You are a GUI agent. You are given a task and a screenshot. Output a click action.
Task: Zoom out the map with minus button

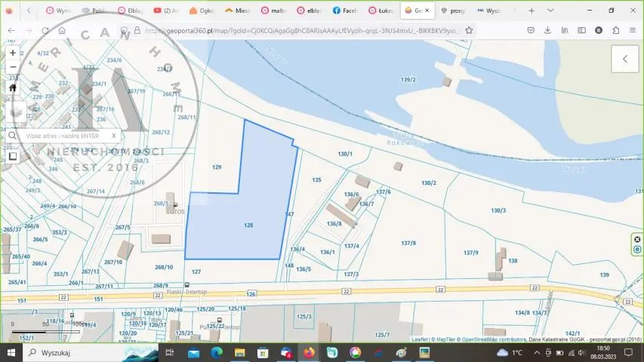[x=13, y=67]
